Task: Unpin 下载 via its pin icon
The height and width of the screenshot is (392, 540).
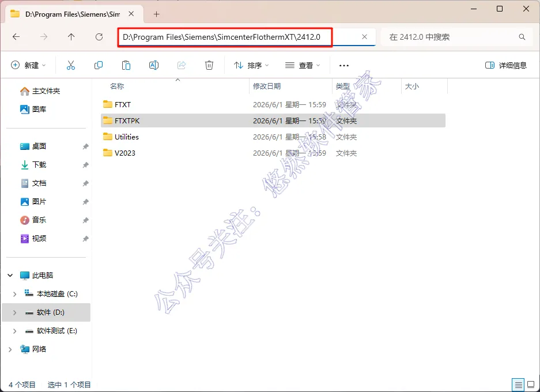Action: [85, 165]
